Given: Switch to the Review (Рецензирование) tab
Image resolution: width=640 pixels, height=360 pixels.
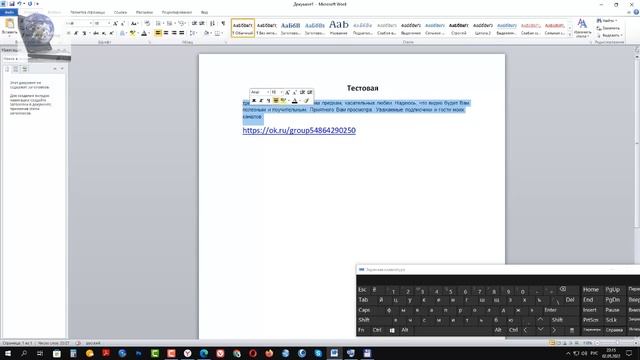Looking at the screenshot, I should point(177,12).
